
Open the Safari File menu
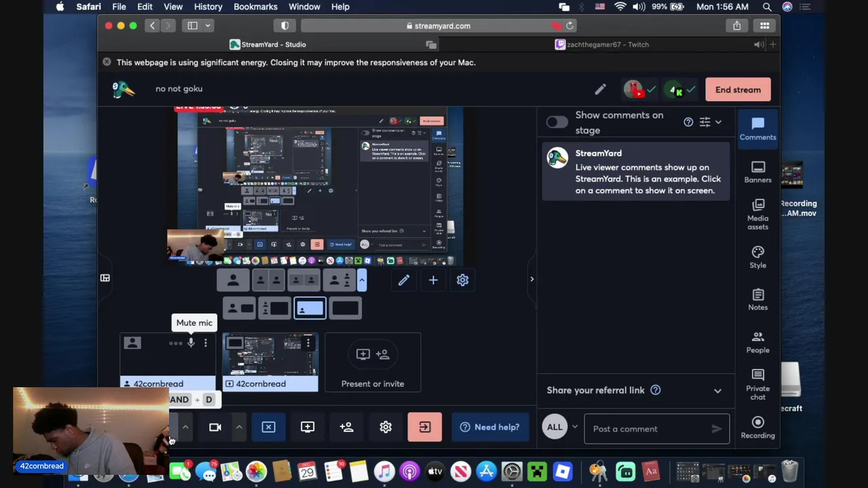pyautogui.click(x=119, y=7)
